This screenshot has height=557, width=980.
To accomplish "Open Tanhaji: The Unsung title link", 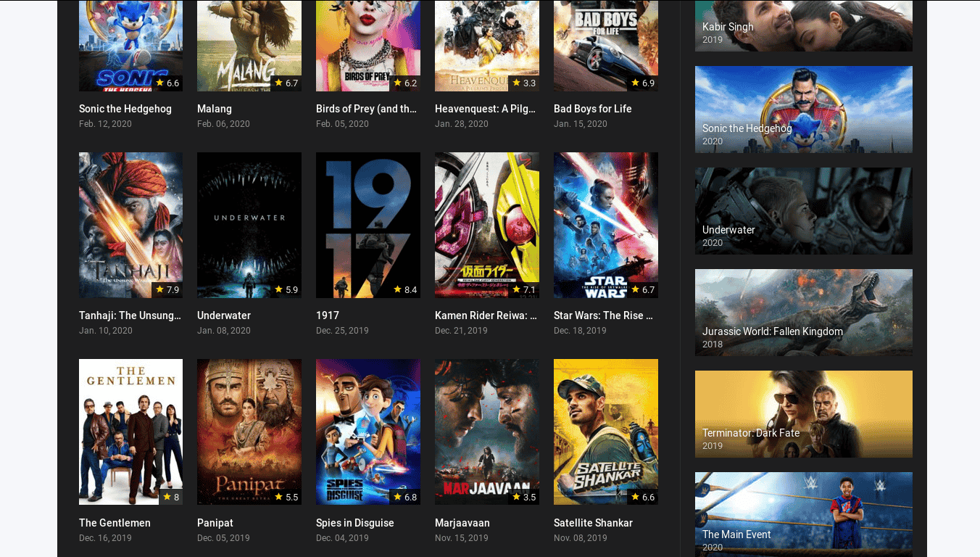I will point(130,315).
